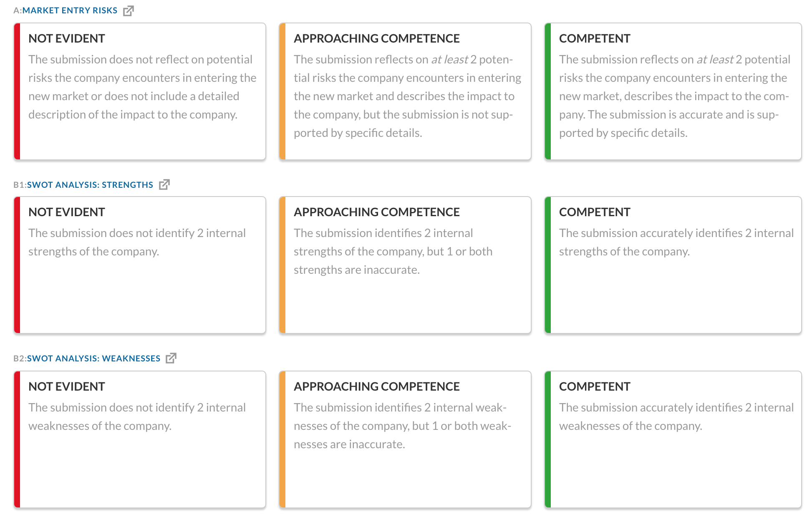
Task: Open the SWOT Analysis: Strengths heading link
Action: (90, 184)
